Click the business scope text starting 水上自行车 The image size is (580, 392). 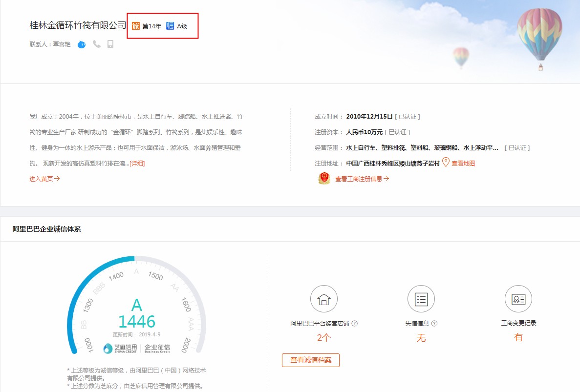tap(422, 148)
